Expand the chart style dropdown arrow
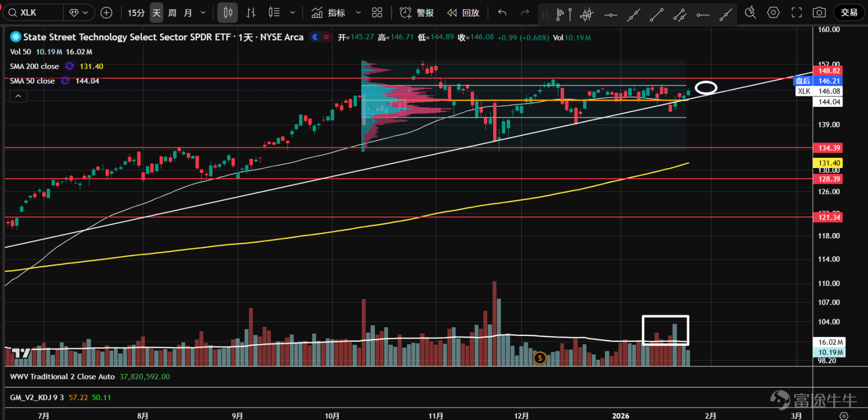Screen dimensions: 868x420 tap(293, 12)
